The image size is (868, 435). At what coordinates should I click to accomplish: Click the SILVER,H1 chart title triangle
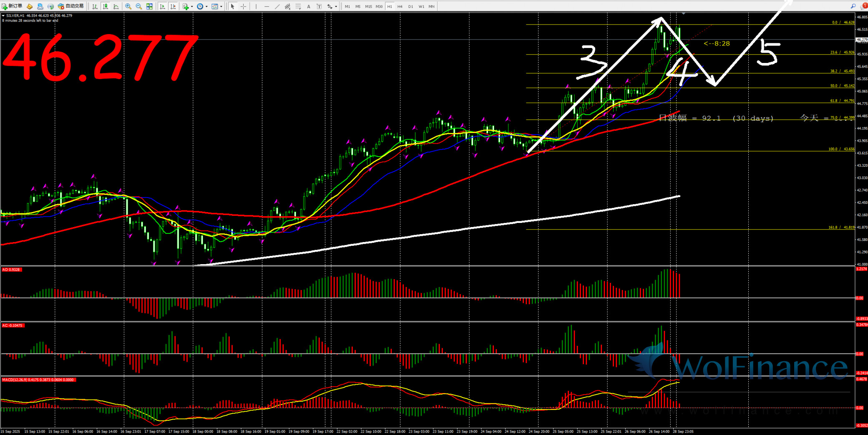[3, 16]
